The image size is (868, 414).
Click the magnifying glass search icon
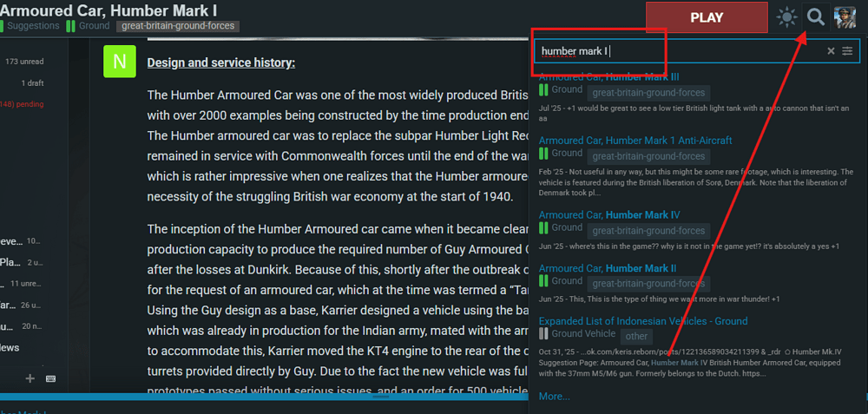[x=815, y=17]
